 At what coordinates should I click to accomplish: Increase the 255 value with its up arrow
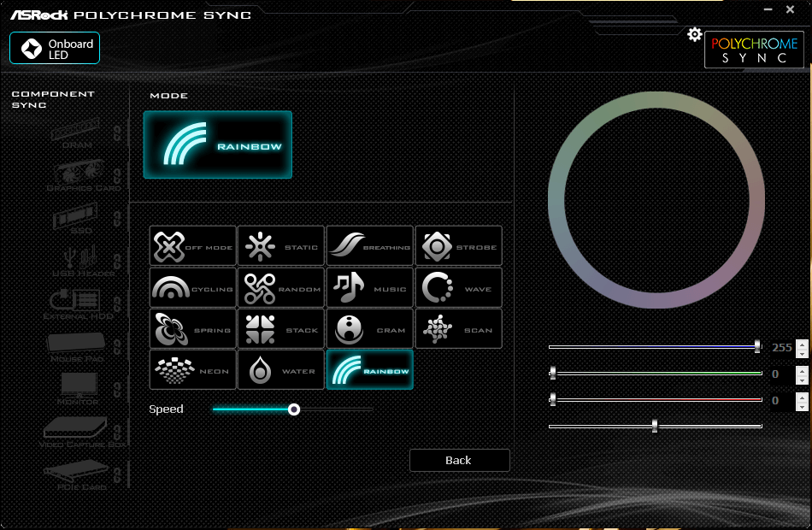pos(802,343)
